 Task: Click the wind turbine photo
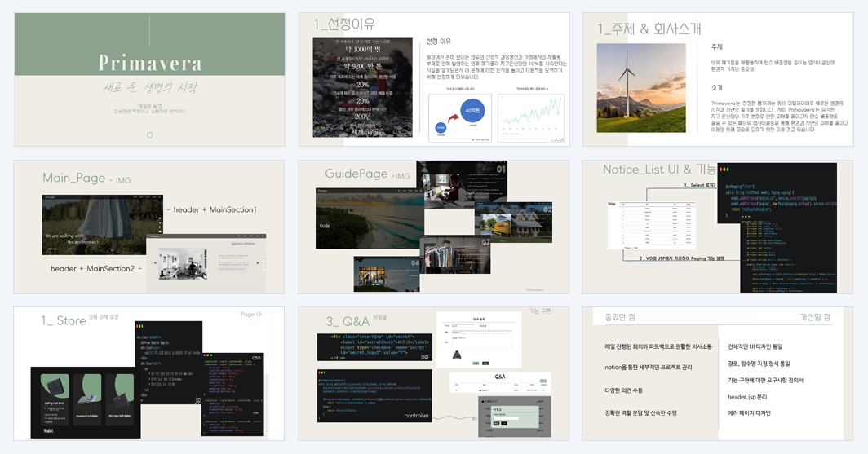point(641,88)
